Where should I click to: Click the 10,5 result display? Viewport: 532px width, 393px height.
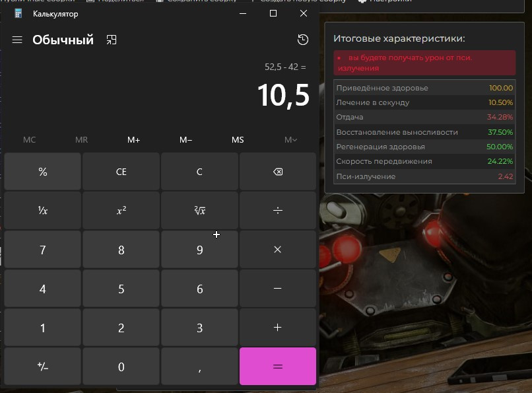tap(283, 96)
